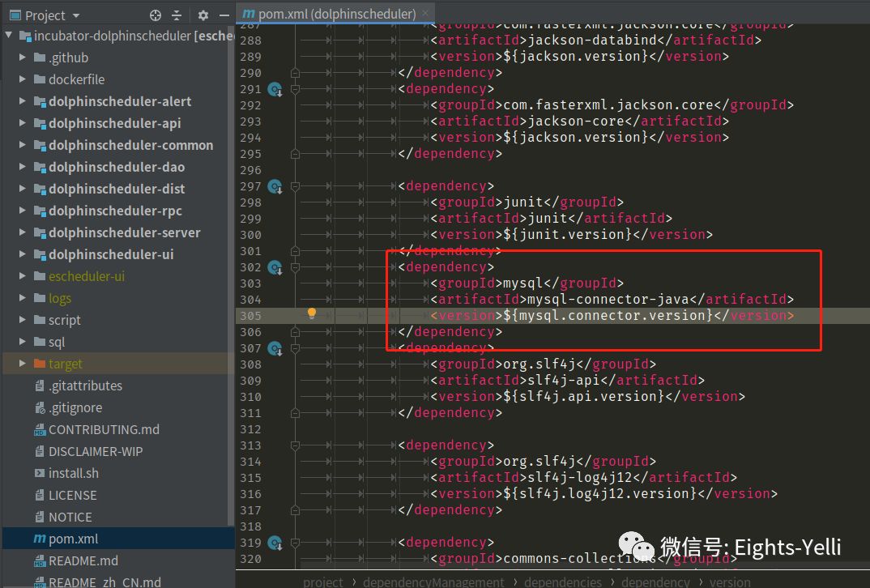Open the NOTICE file

coord(70,517)
